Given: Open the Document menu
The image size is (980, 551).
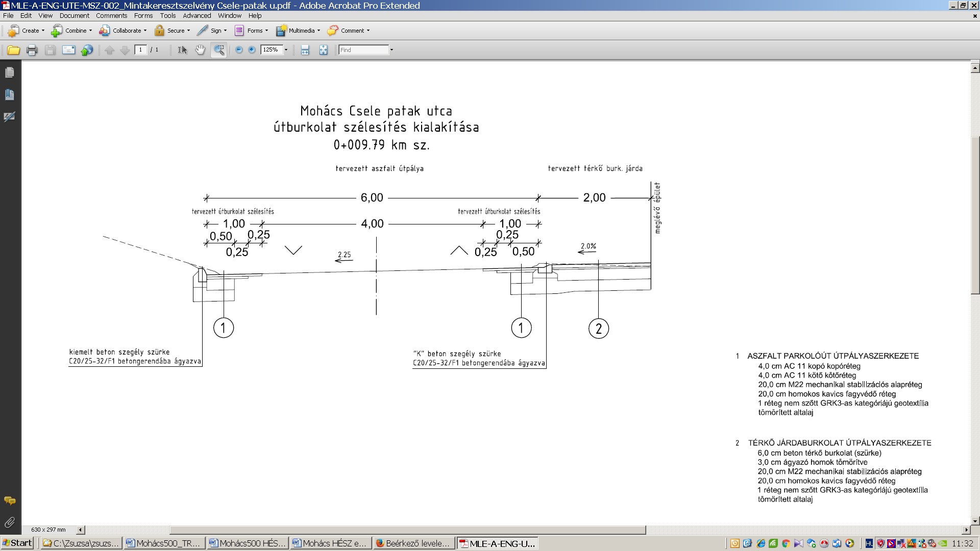Looking at the screenshot, I should tap(74, 16).
